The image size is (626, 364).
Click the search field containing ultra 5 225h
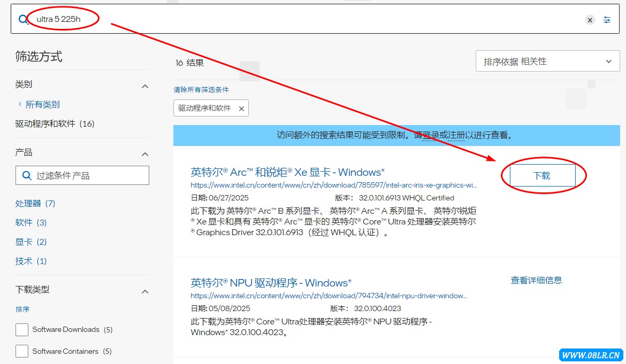point(315,19)
